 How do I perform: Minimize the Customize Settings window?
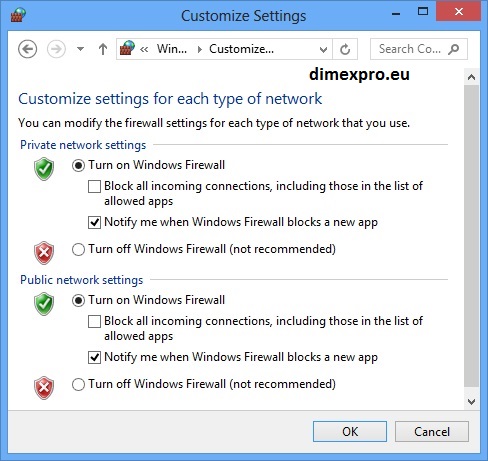click(x=396, y=13)
